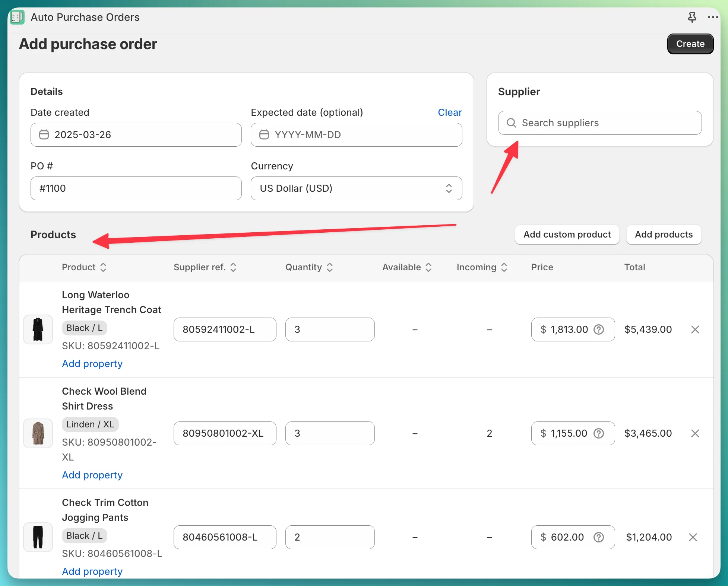Click incoming value 2 in Shirt Dress row
This screenshot has height=586, width=728.
(x=489, y=433)
